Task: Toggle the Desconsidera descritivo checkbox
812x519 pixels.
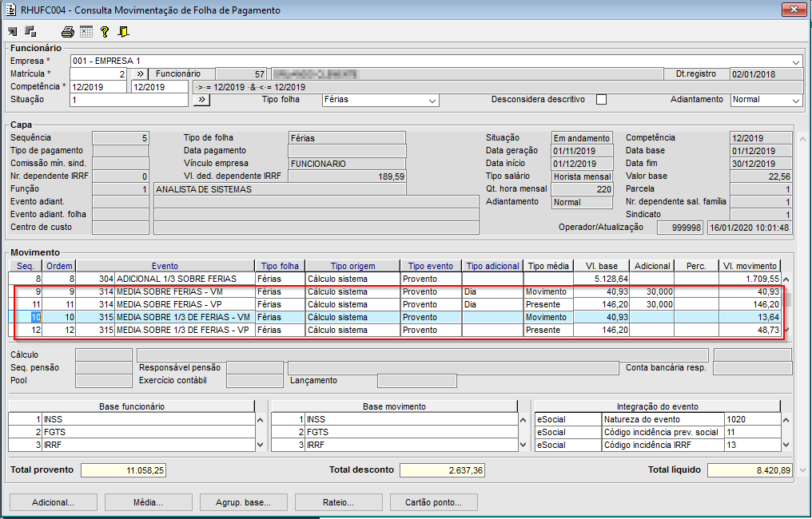Action: tap(602, 100)
